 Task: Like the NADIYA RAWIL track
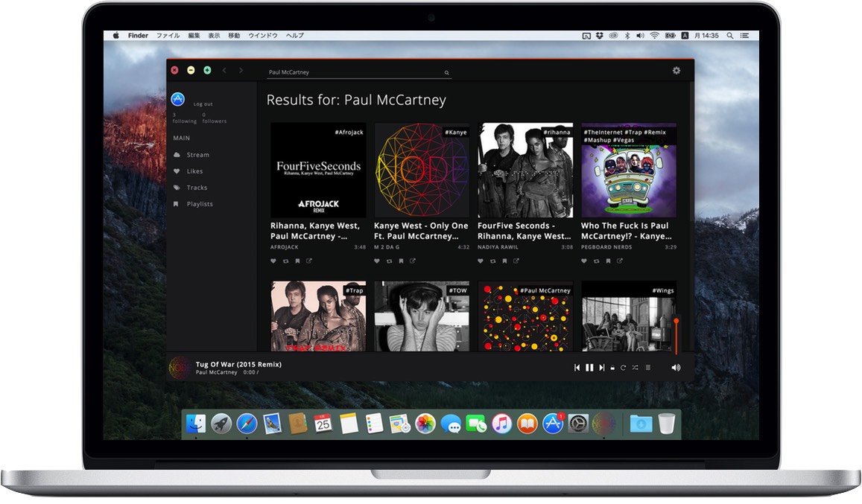click(x=481, y=261)
